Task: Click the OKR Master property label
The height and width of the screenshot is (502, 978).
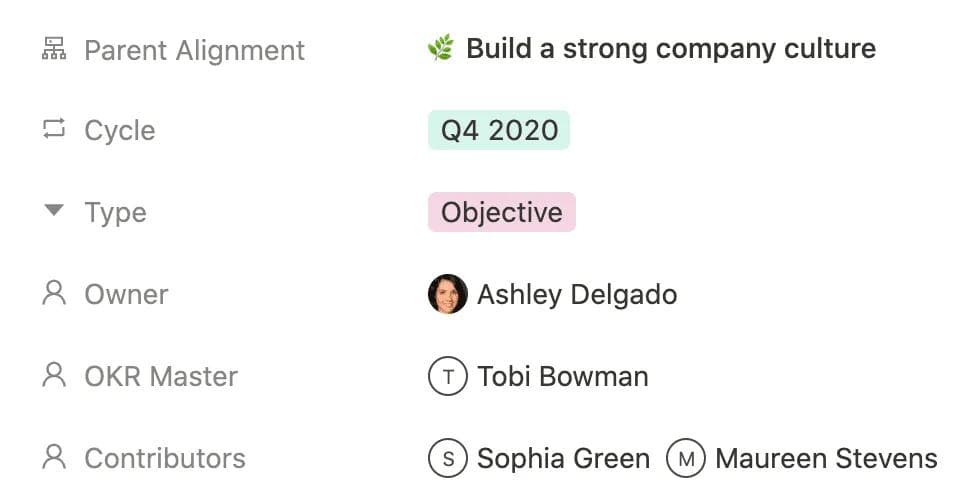Action: click(160, 377)
